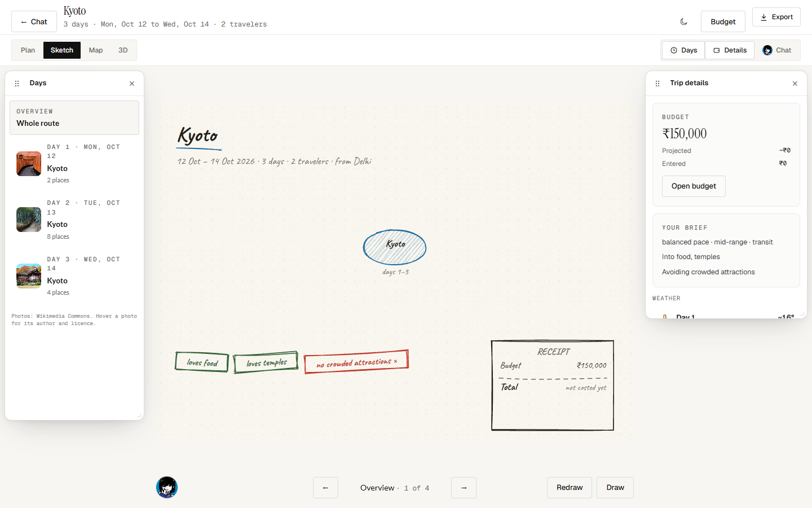Click 'Into food, temples' brief text
812x508 pixels.
691,257
